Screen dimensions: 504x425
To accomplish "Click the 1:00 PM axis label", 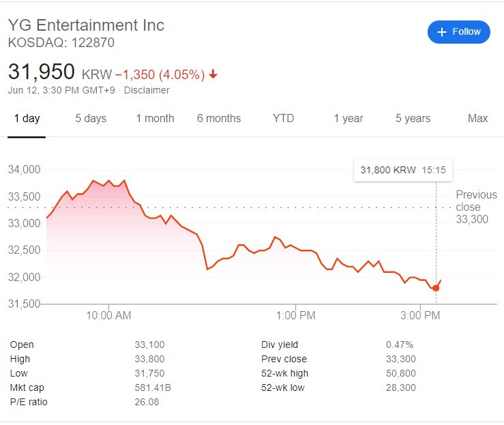I will [295, 316].
